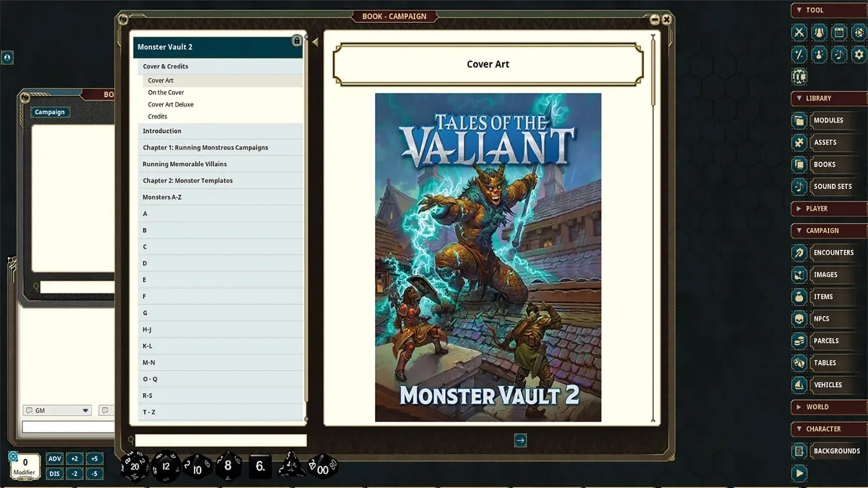Click the Assets puzzle icon

click(x=799, y=142)
